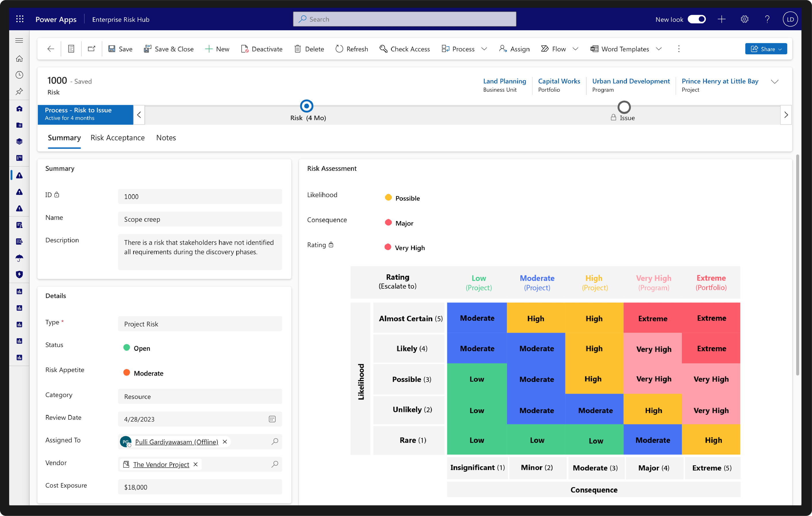Click the back arrow in command bar

(51, 49)
